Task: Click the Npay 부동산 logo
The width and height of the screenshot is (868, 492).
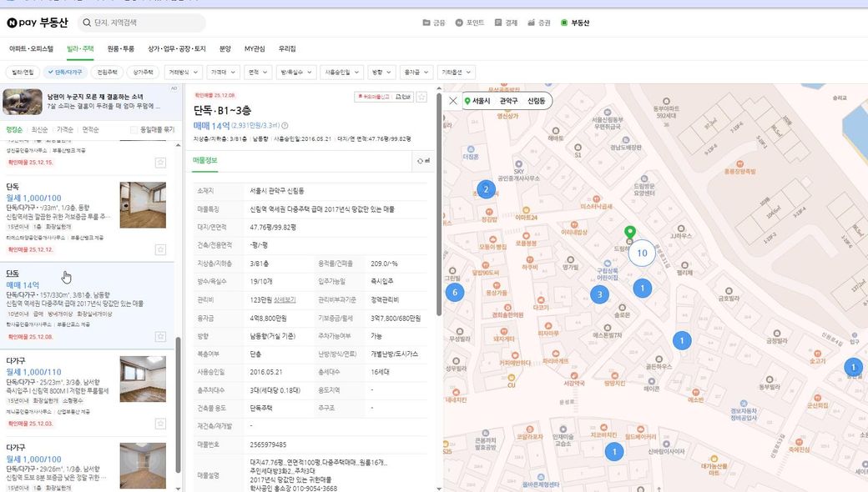Action: pos(37,23)
